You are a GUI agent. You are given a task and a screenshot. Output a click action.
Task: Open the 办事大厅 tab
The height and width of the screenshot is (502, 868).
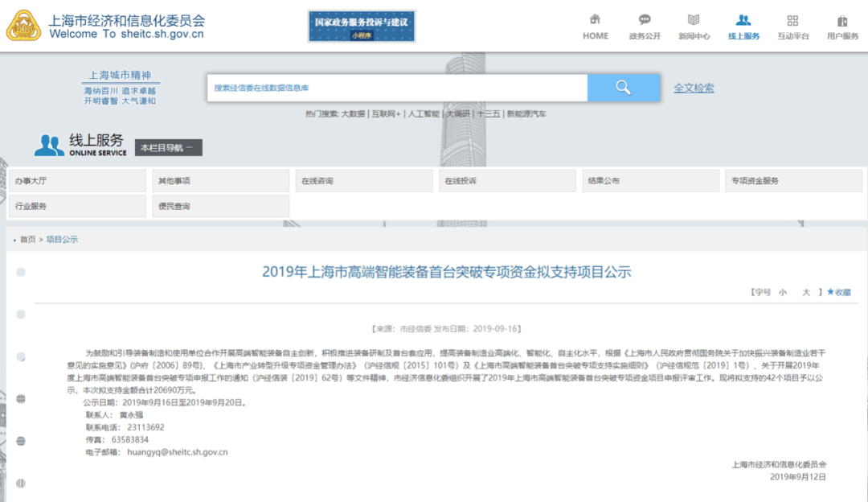[x=77, y=181]
